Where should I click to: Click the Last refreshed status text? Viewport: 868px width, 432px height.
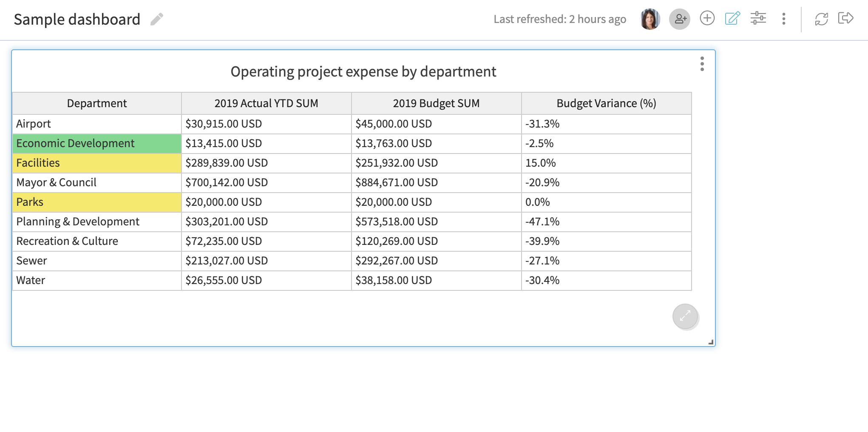560,19
